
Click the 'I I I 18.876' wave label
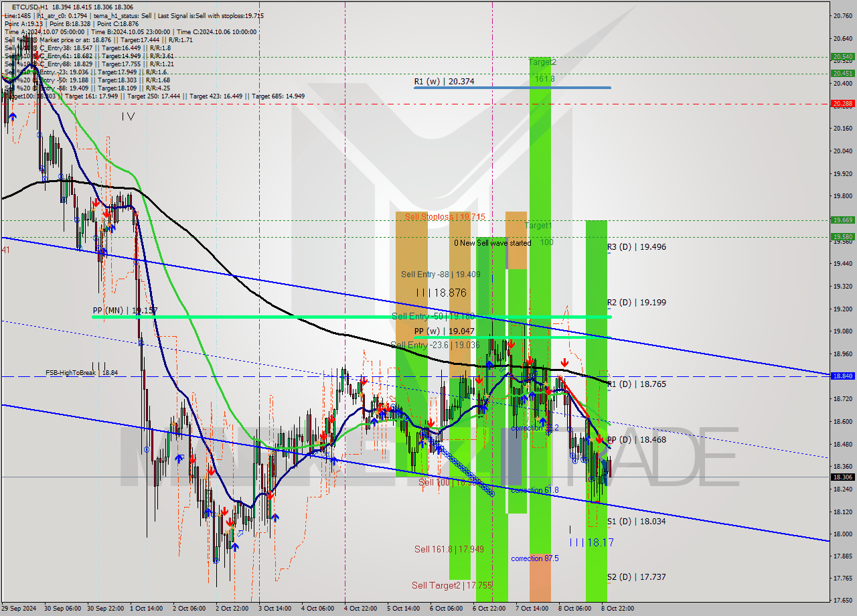pos(441,293)
